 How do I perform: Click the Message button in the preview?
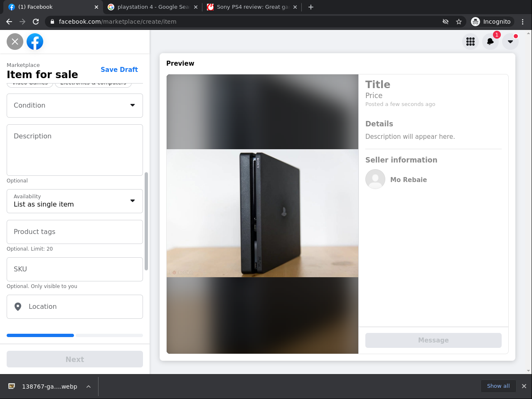(433, 340)
